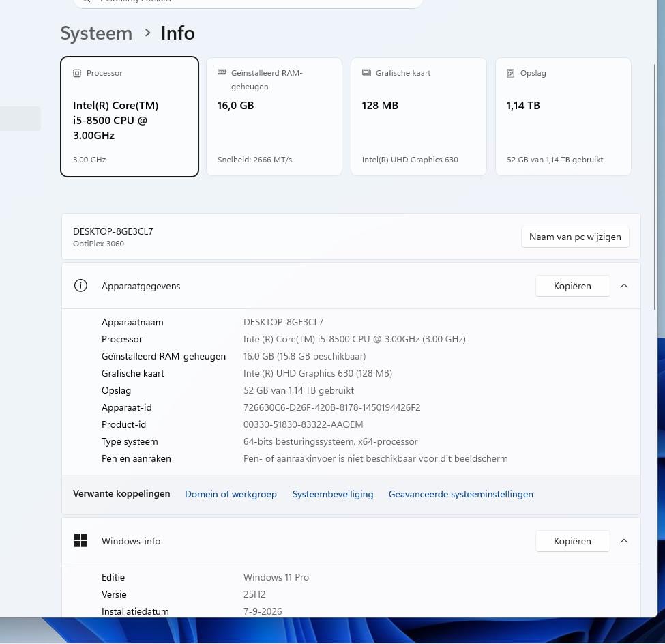Image resolution: width=665 pixels, height=644 pixels.
Task: Click the Windows-info section header
Action: coord(351,540)
